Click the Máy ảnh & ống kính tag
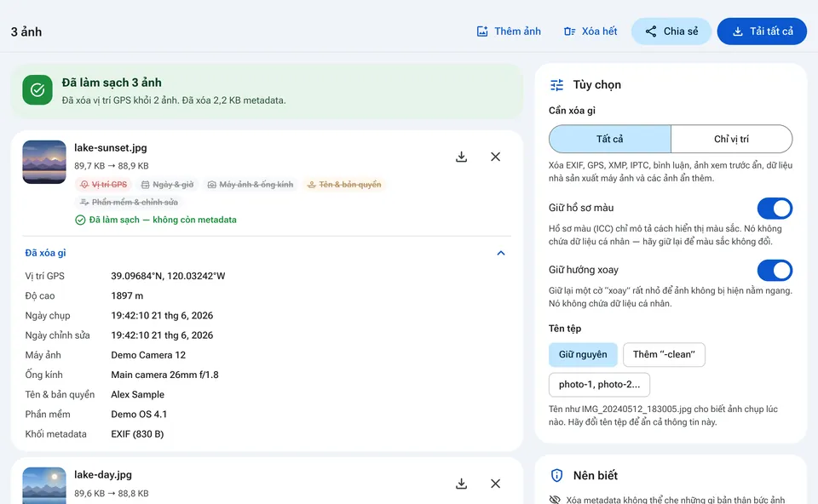Viewport: 818px width, 504px height. coord(250,185)
